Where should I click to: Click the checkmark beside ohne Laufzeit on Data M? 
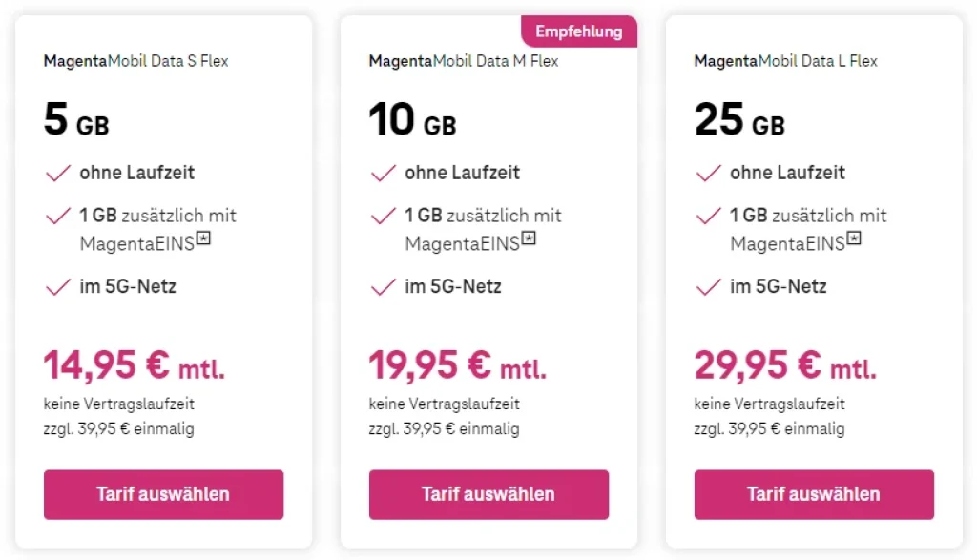coord(382,172)
